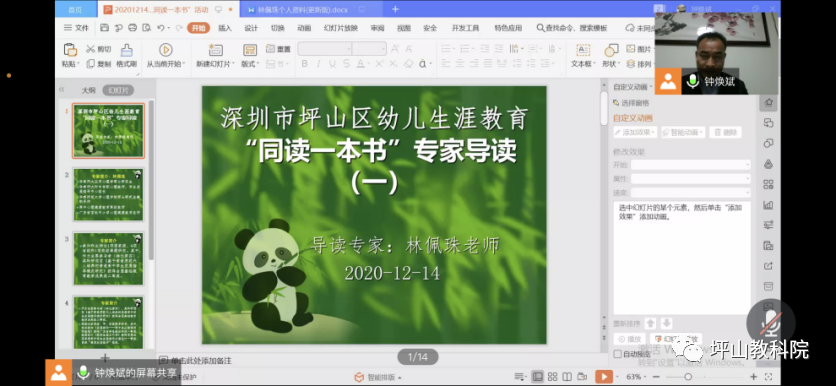Click the Picture (图片) insert icon
836x386 pixels.
point(631,49)
